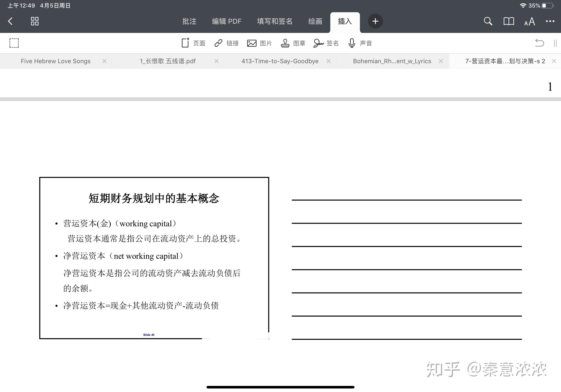
Task: Click the undo arrow
Action: [539, 43]
